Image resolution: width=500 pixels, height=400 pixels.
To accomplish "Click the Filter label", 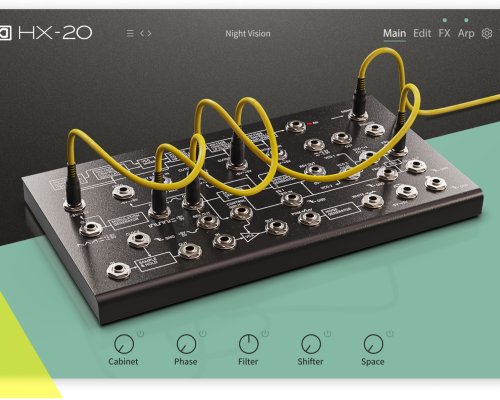I will pos(248,362).
